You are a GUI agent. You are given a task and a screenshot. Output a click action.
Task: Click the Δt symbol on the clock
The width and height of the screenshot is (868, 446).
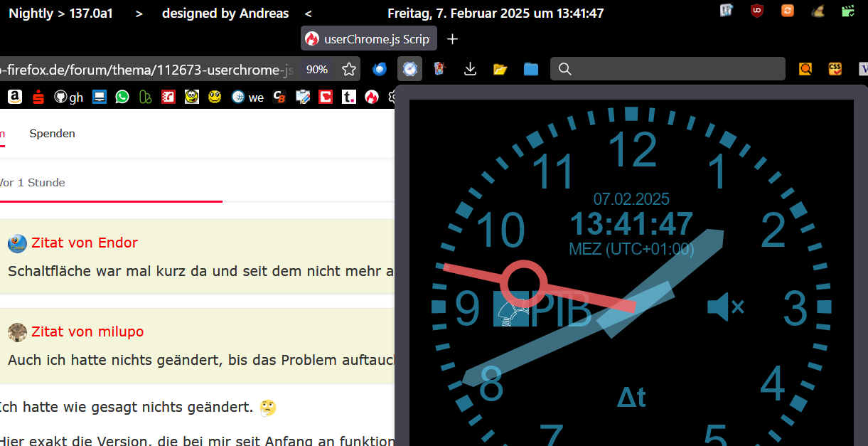631,397
